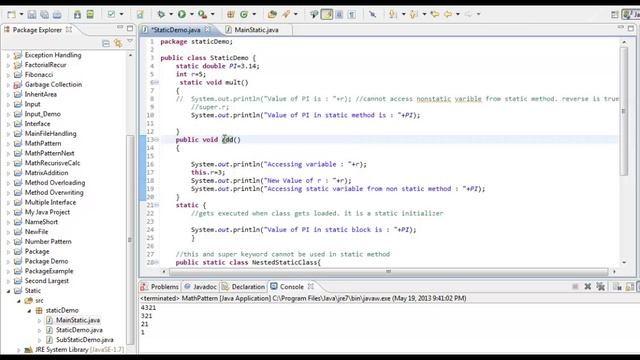640x360 pixels.
Task: Open the New dropdown arrow
Action: [x=21, y=14]
